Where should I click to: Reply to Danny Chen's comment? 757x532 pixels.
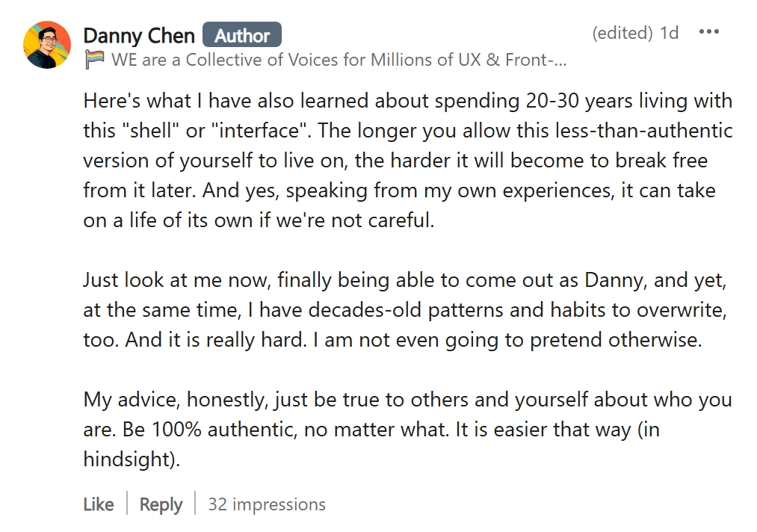click(160, 504)
